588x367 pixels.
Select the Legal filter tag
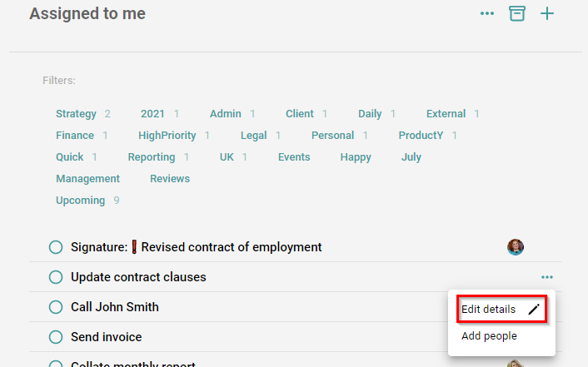[253, 136]
